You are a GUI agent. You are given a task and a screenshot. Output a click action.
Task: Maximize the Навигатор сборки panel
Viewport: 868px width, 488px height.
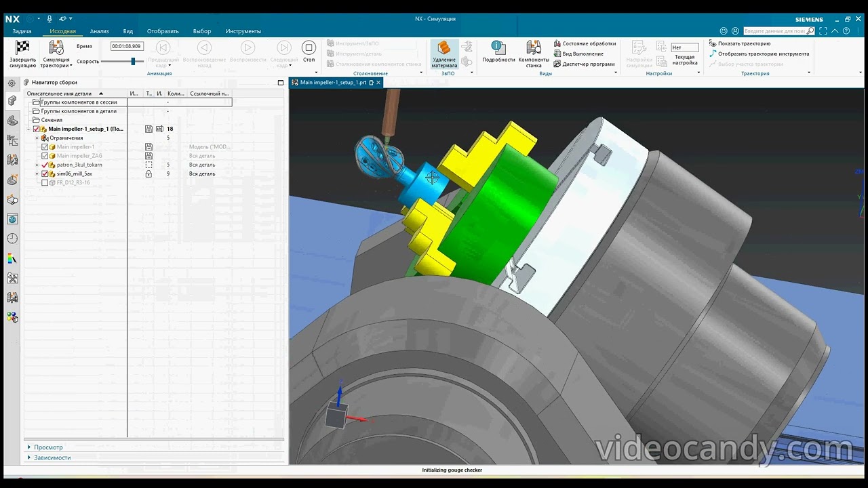[x=281, y=83]
